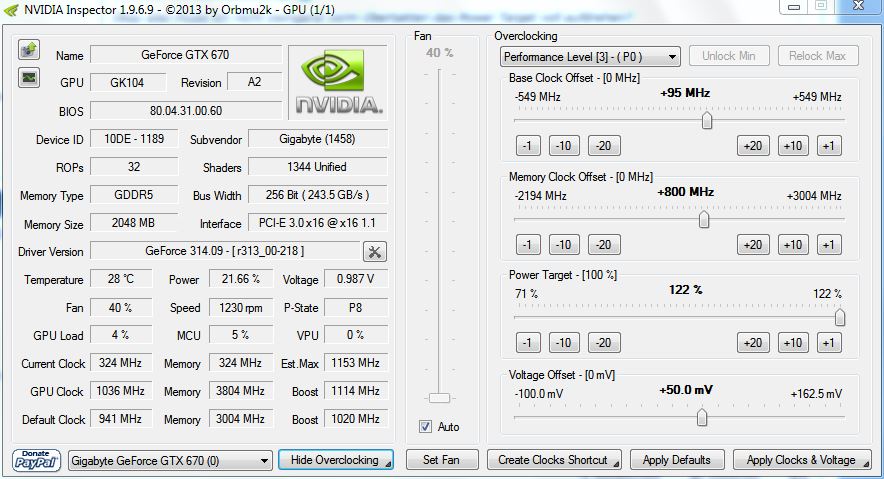Click the NVIDIA logo image

338,82
